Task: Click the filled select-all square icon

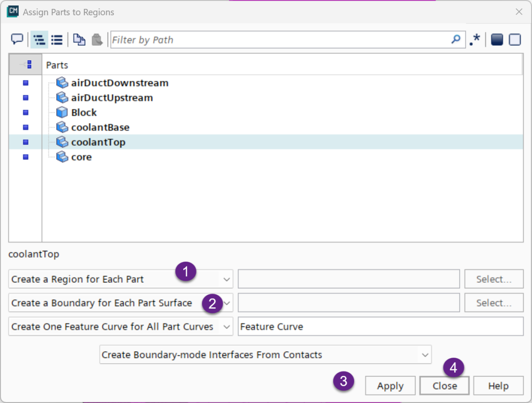Action: pyautogui.click(x=497, y=40)
